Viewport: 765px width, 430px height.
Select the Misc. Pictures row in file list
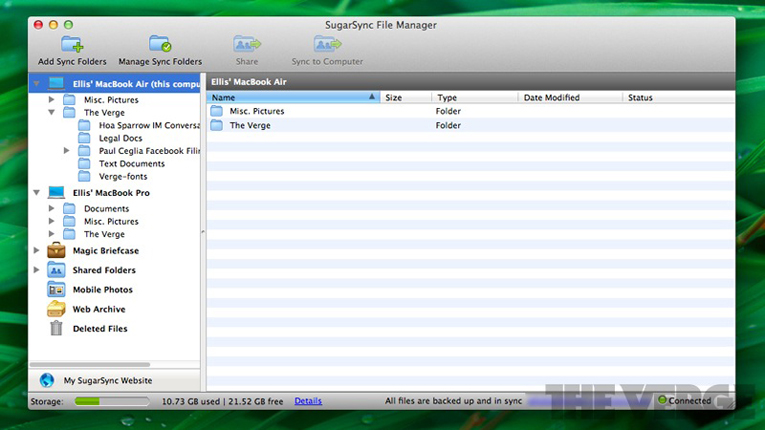click(x=470, y=111)
